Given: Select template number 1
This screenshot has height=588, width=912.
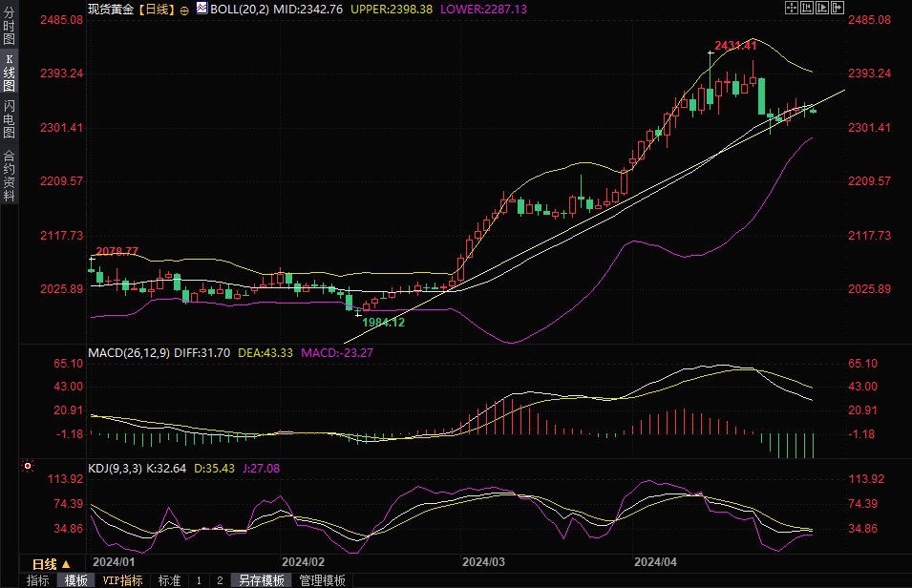Looking at the screenshot, I should pyautogui.click(x=199, y=580).
